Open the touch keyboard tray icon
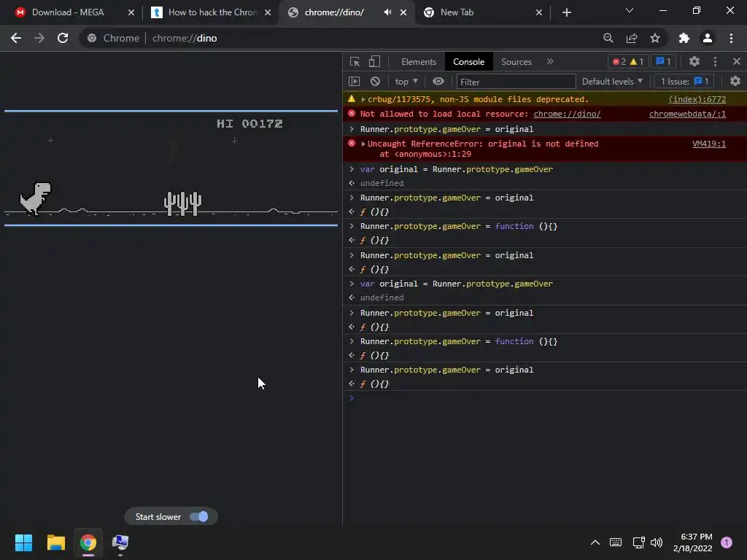 616,542
